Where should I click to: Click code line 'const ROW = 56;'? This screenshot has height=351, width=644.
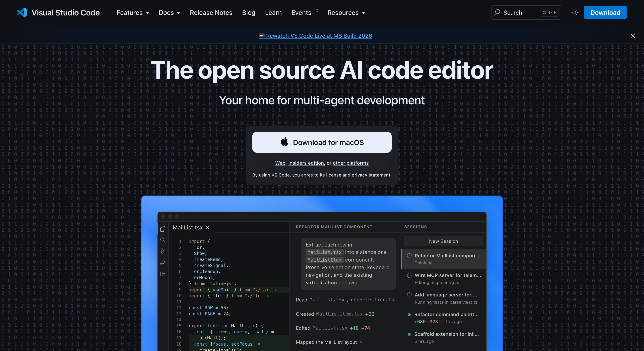tap(208, 308)
